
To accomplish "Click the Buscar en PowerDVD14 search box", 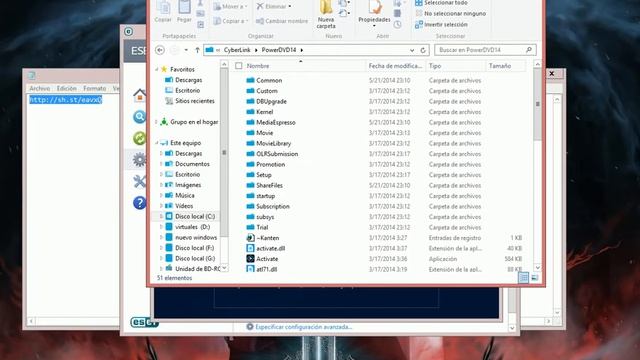I will point(485,50).
